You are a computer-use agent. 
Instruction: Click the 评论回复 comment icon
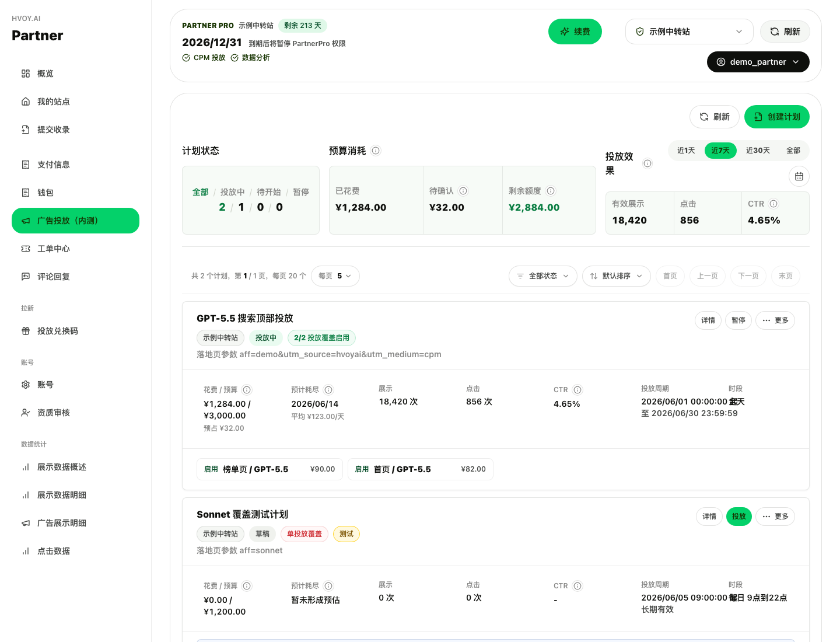tap(26, 277)
